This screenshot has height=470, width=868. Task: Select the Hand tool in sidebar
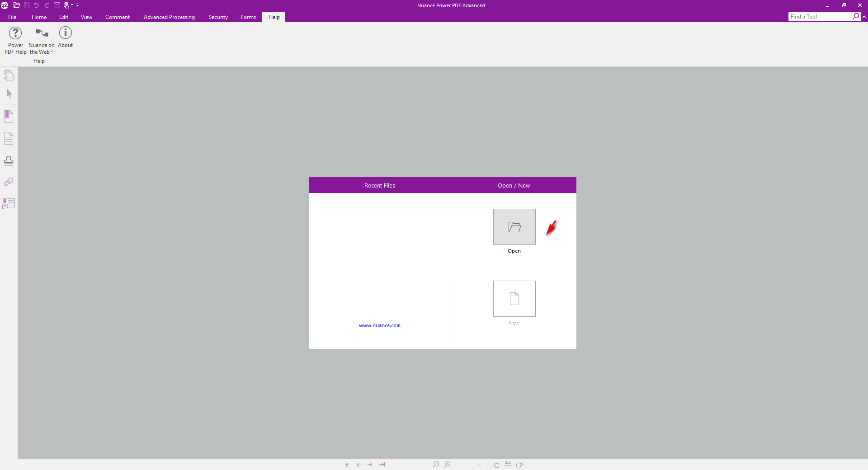9,75
